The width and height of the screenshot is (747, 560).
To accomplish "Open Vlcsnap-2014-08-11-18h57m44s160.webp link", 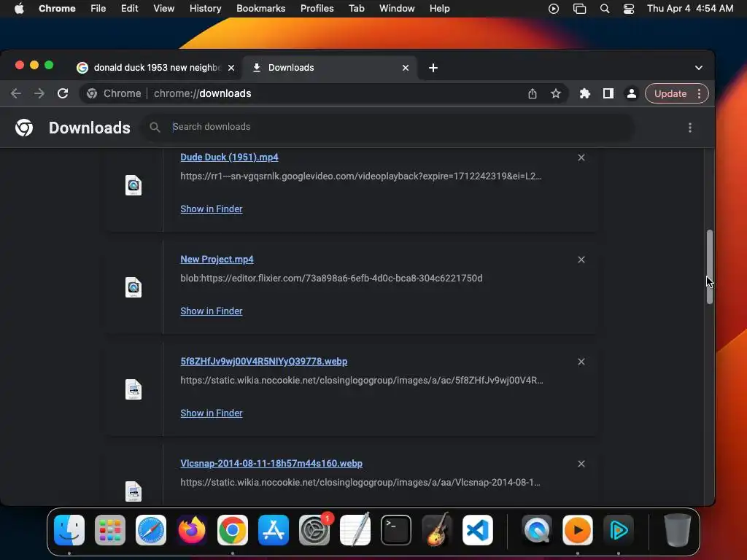I will point(271,463).
